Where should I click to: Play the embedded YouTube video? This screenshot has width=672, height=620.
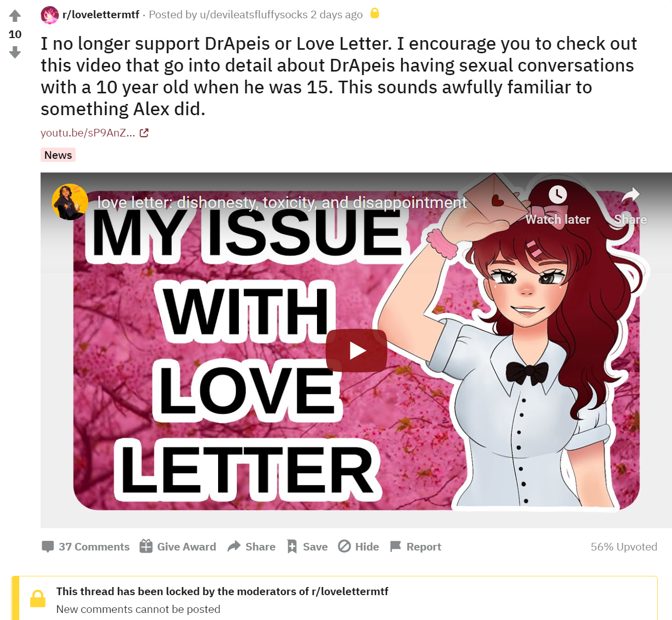tap(357, 351)
